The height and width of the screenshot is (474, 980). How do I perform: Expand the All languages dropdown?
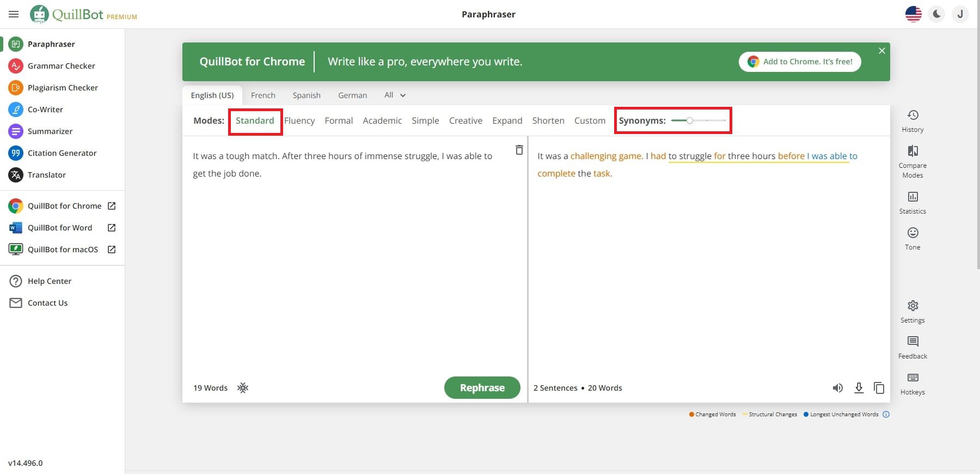pos(395,95)
